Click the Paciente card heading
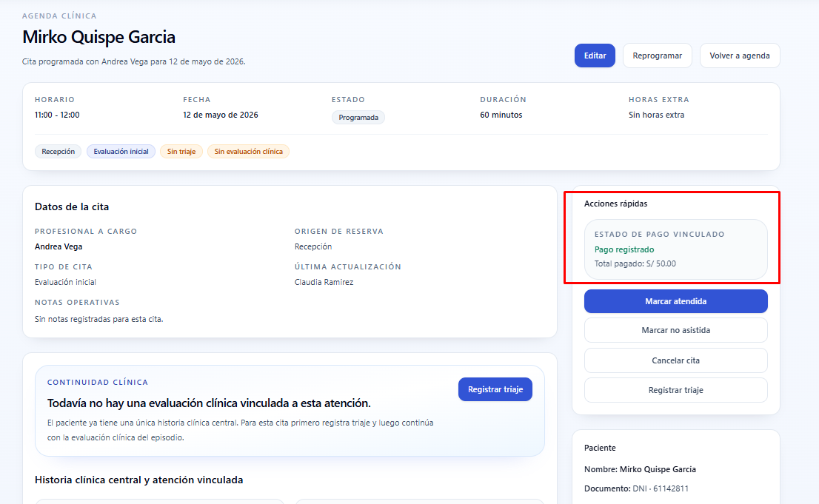The width and height of the screenshot is (819, 504). [600, 448]
